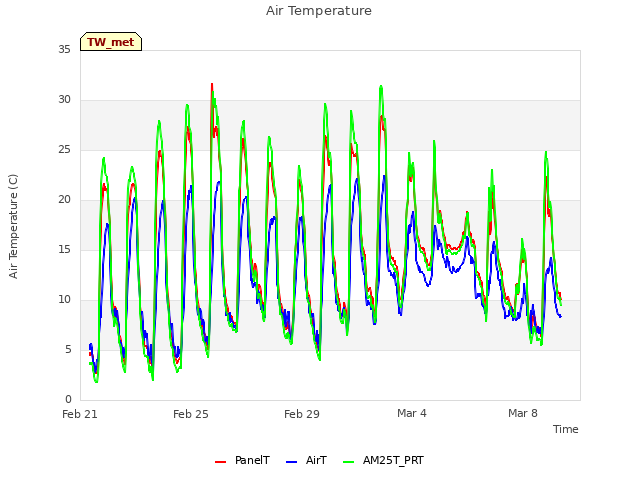The width and height of the screenshot is (640, 480).
Task: Click the 10 y-axis tick label
Action: (64, 300)
